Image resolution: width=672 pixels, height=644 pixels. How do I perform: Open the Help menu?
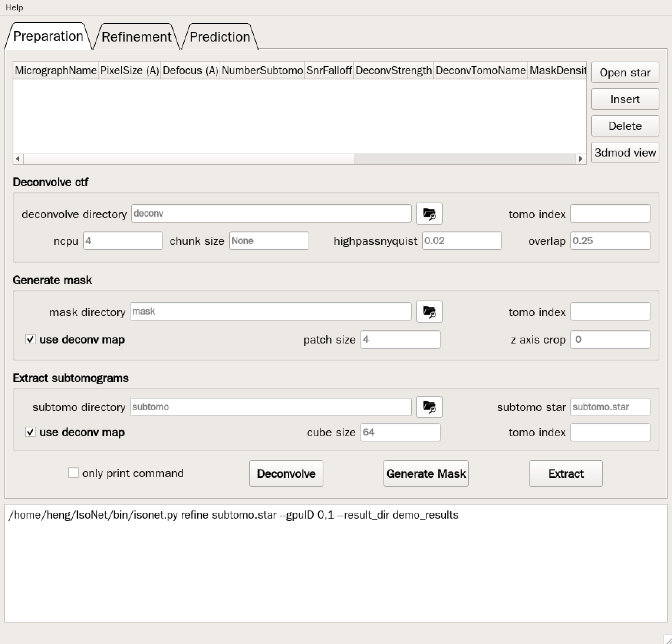(x=14, y=7)
